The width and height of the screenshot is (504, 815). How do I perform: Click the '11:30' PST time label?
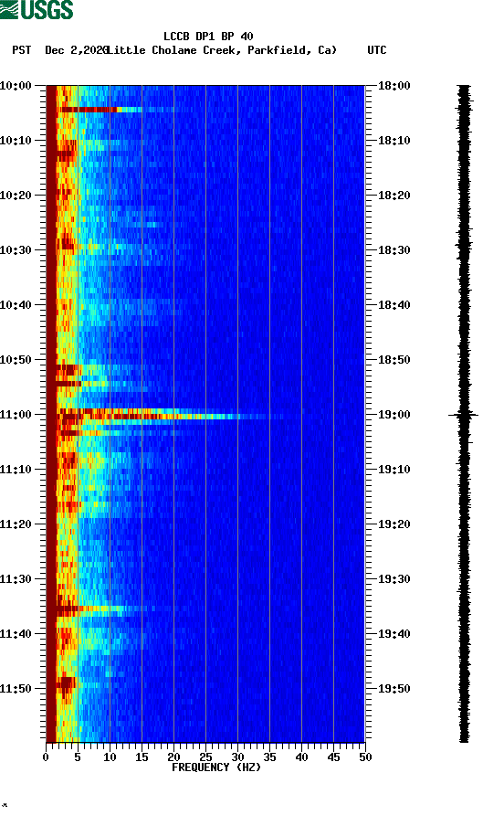click(x=16, y=579)
